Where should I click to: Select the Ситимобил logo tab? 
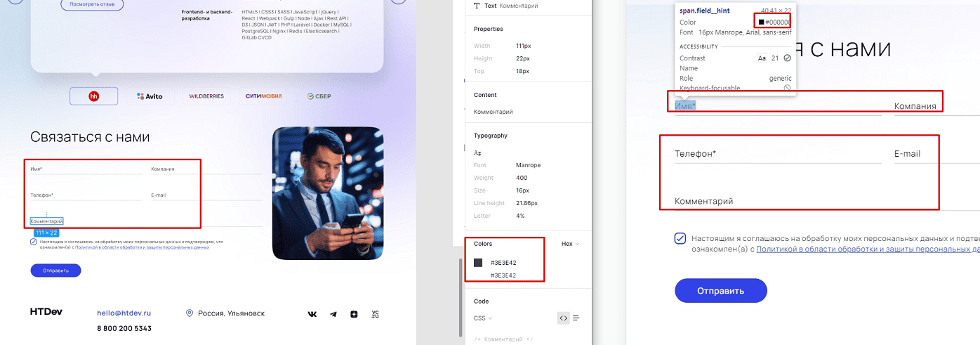coord(263,96)
